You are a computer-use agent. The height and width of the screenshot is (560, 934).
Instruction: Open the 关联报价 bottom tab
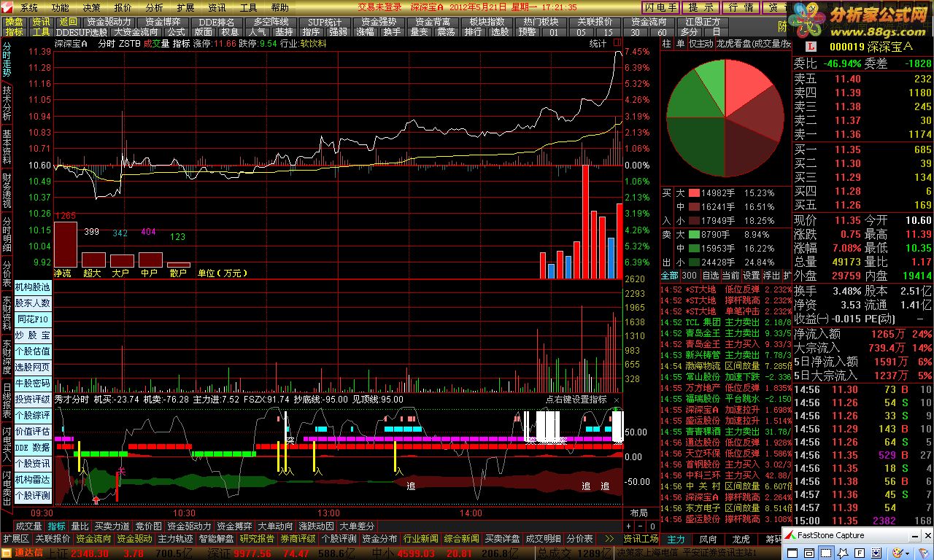point(53,539)
